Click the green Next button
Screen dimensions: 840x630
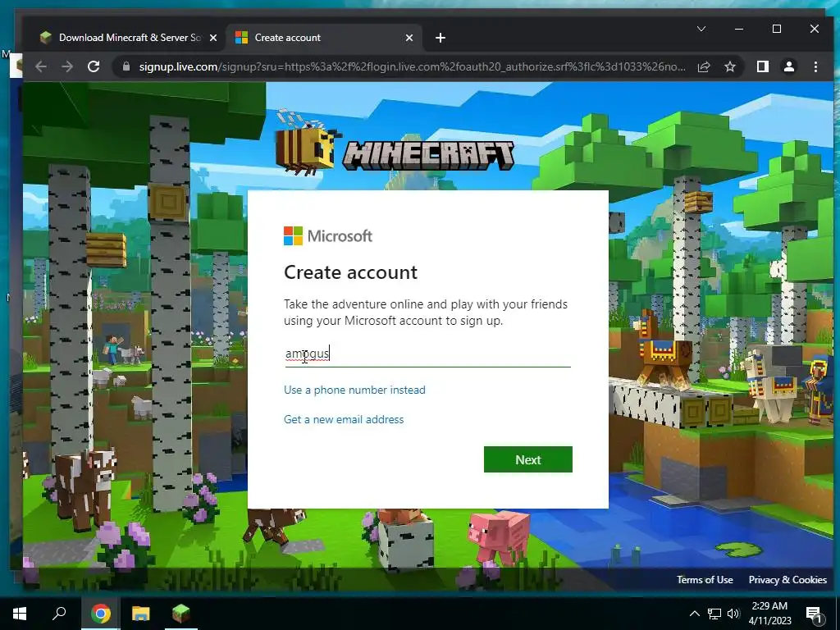[528, 459]
